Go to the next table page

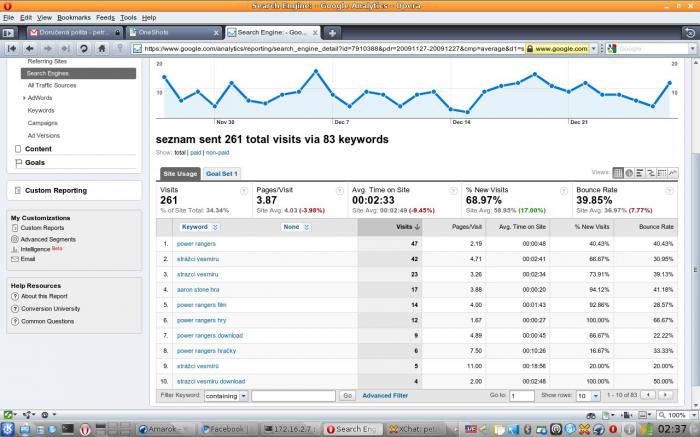click(665, 395)
